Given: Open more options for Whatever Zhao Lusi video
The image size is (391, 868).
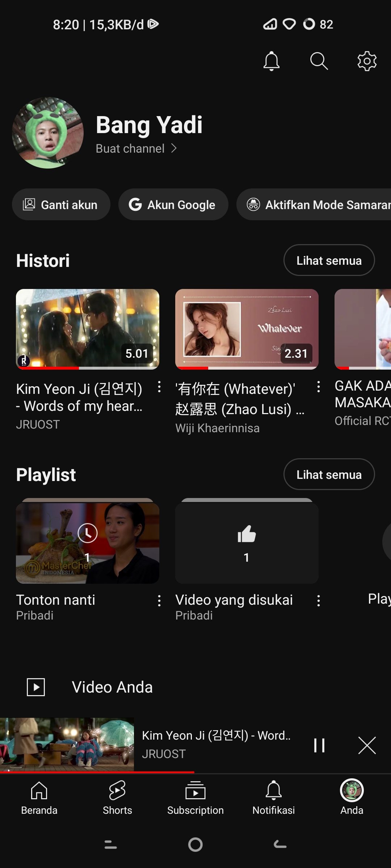Looking at the screenshot, I should 319,387.
